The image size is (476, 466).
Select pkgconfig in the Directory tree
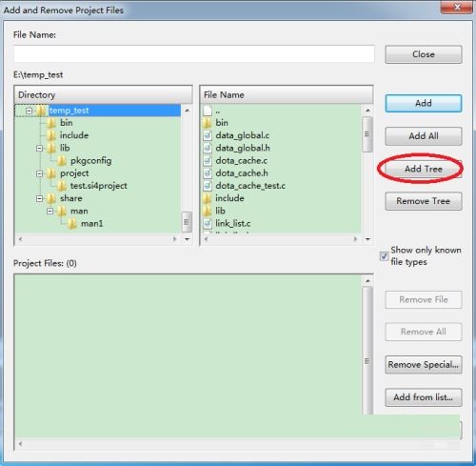(90, 161)
